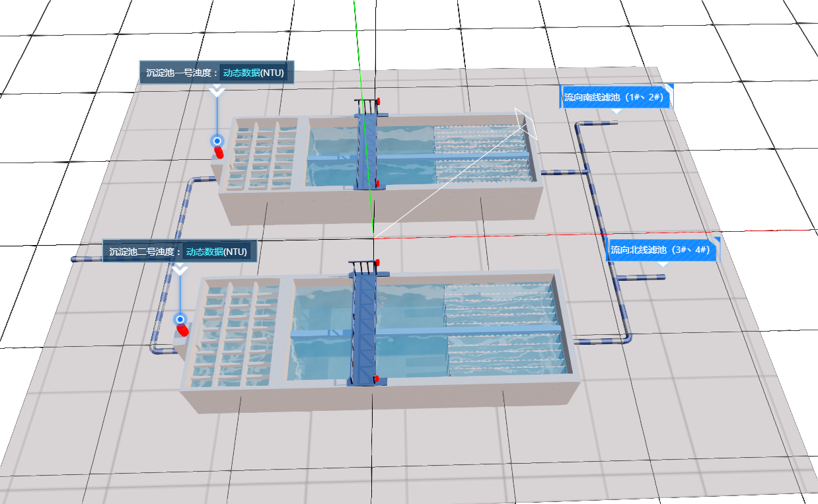Click pointer arrow under 流向南线滤池 label
The height and width of the screenshot is (504, 818).
(616, 111)
